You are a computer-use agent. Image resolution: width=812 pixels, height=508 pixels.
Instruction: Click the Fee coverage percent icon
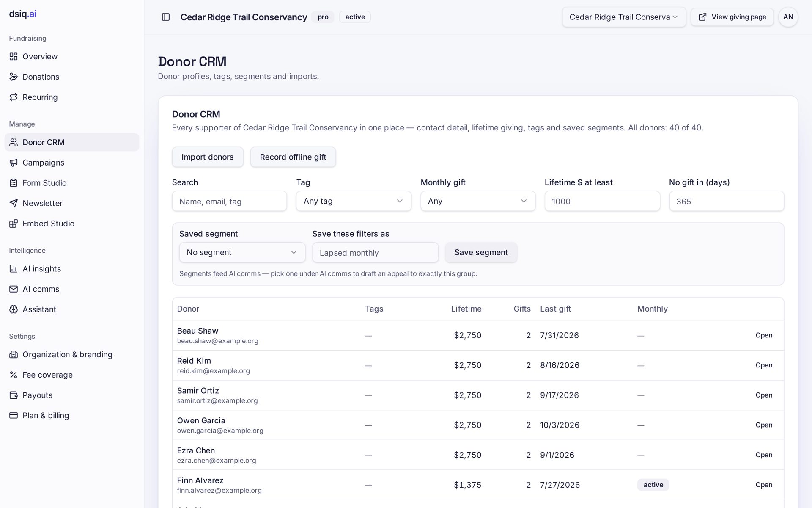click(x=14, y=375)
